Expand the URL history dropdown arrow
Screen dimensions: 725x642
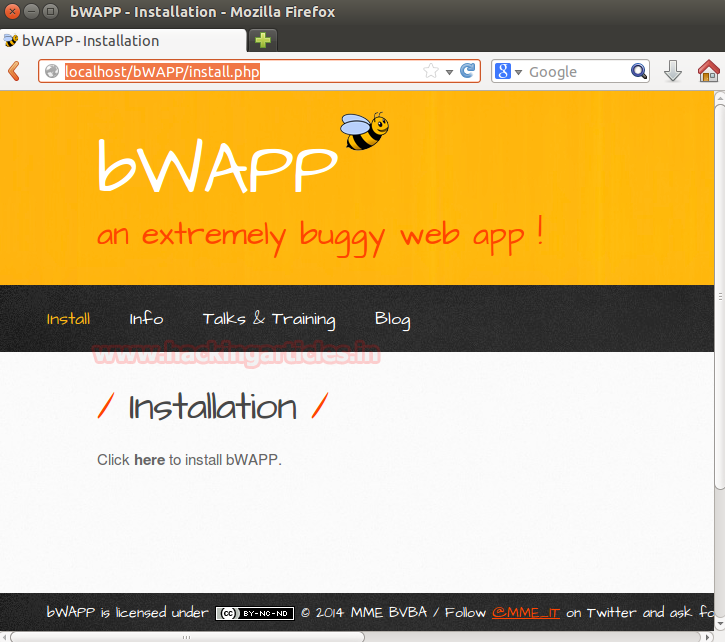coord(449,72)
